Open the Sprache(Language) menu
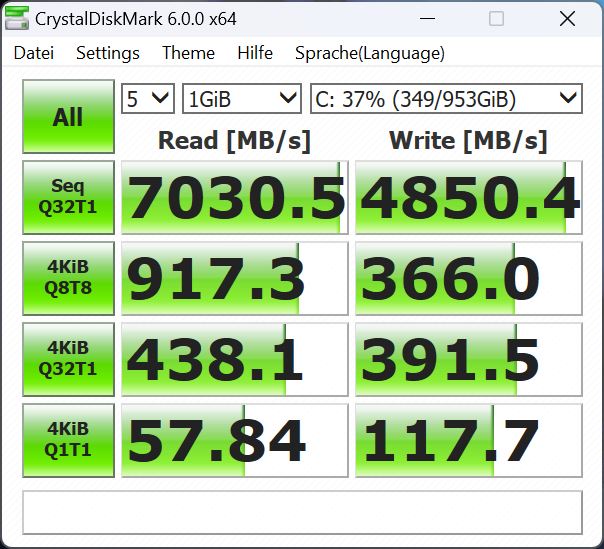Image resolution: width=604 pixels, height=549 pixels. 370,53
